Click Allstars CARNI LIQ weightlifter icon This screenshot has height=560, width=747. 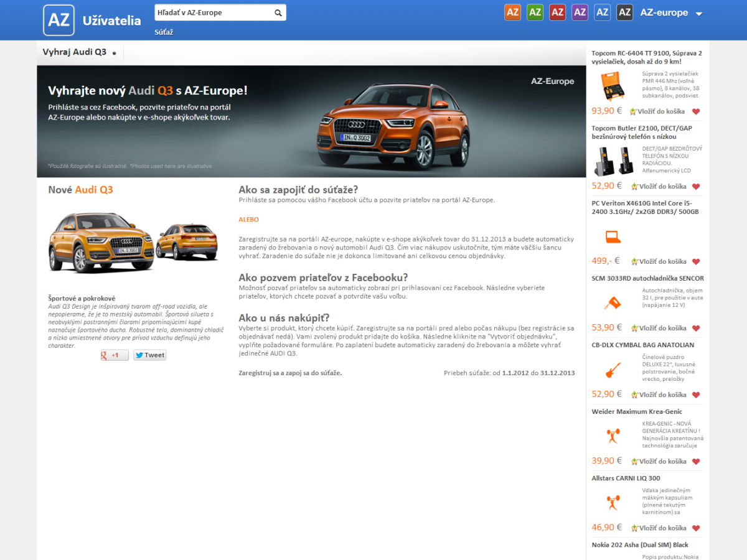pyautogui.click(x=613, y=503)
